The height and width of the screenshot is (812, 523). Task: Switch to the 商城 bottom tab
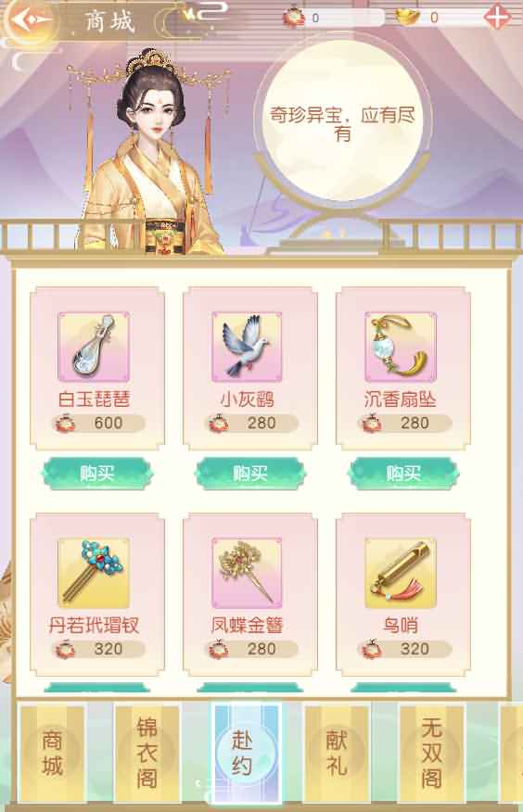(52, 753)
